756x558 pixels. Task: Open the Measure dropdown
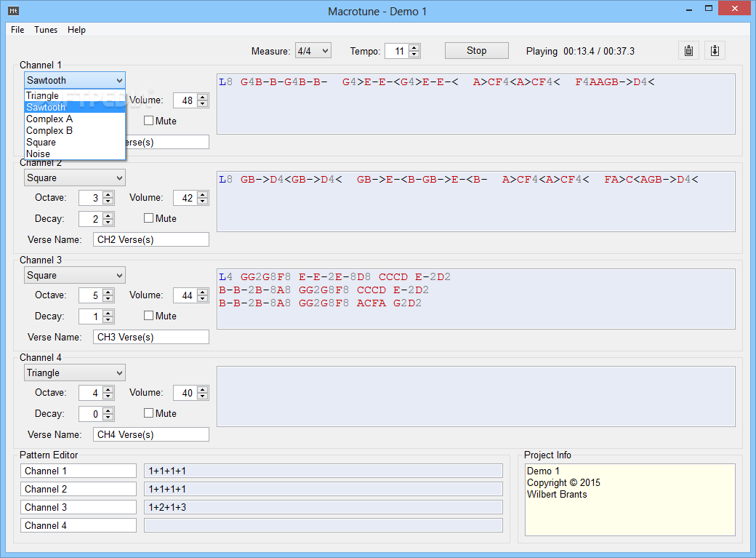coord(313,51)
